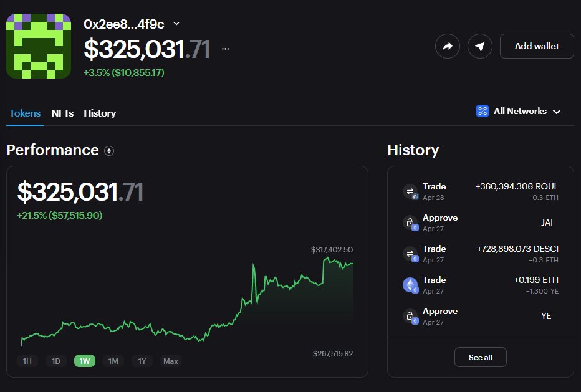The image size is (581, 392).
Task: Click the All Networks grid icon
Action: (482, 111)
